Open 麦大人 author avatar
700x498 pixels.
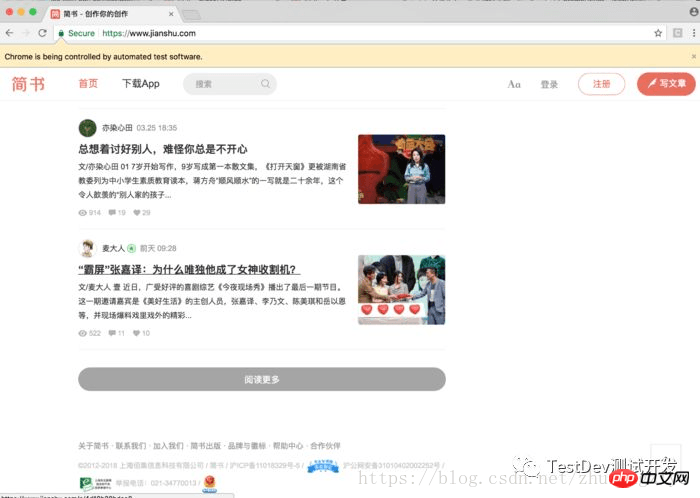pos(88,248)
